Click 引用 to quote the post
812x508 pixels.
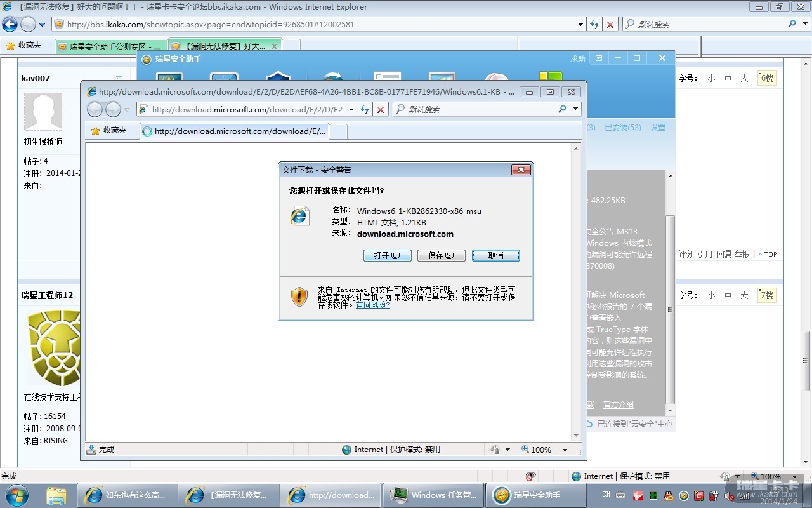(x=705, y=254)
